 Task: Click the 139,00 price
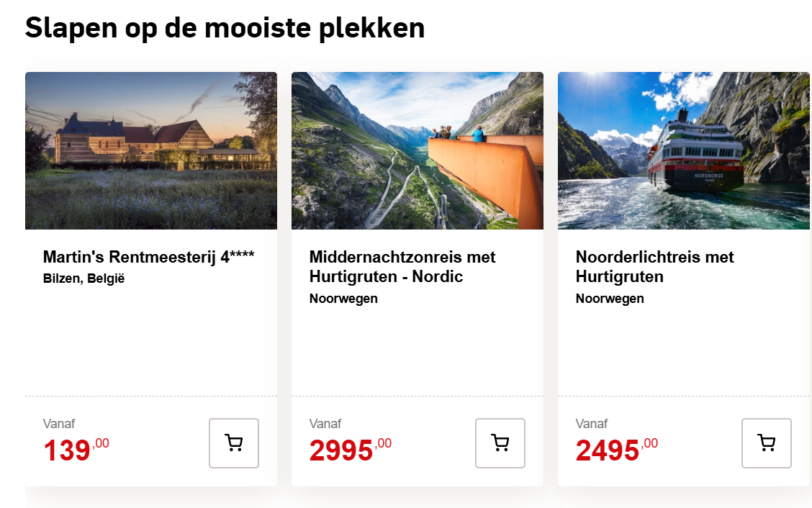click(x=76, y=450)
